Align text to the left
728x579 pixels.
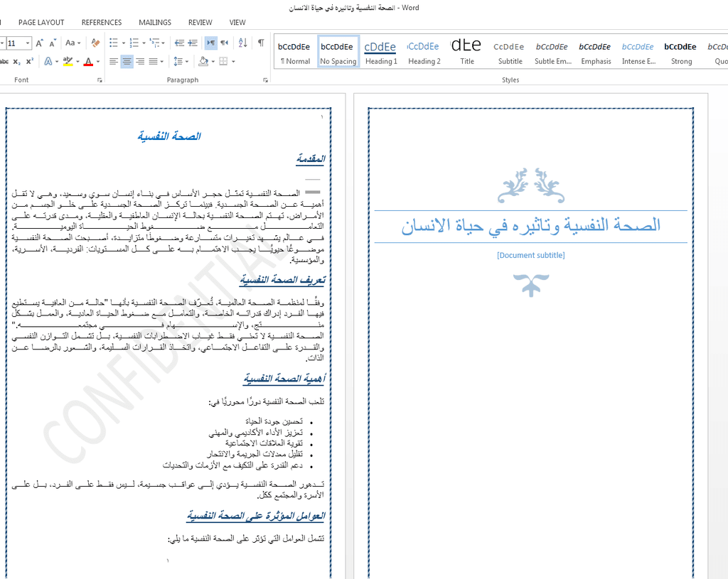(x=114, y=61)
